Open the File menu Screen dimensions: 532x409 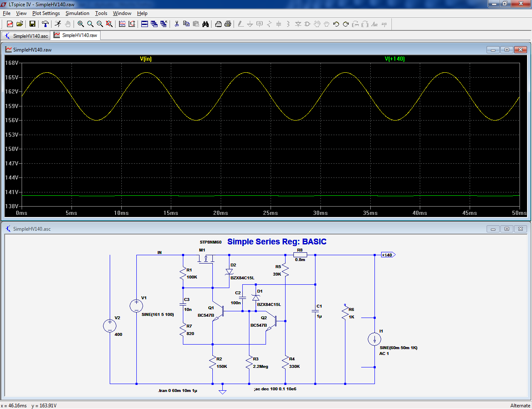[x=7, y=13]
